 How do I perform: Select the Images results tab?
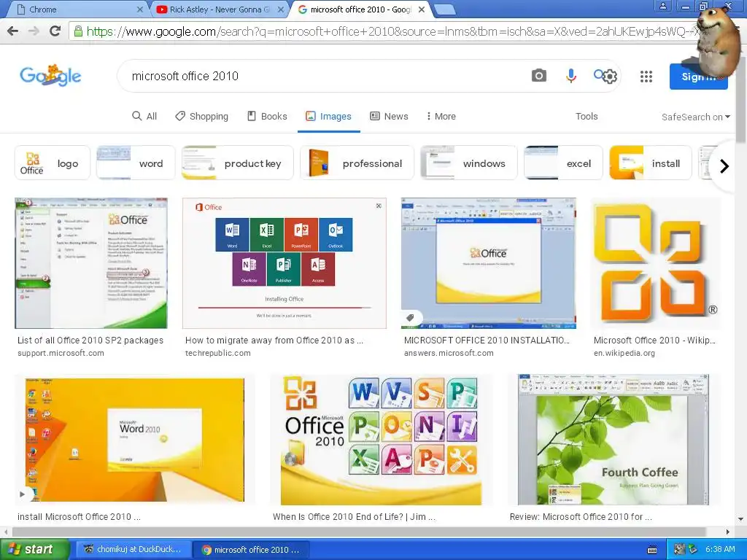[x=329, y=116]
